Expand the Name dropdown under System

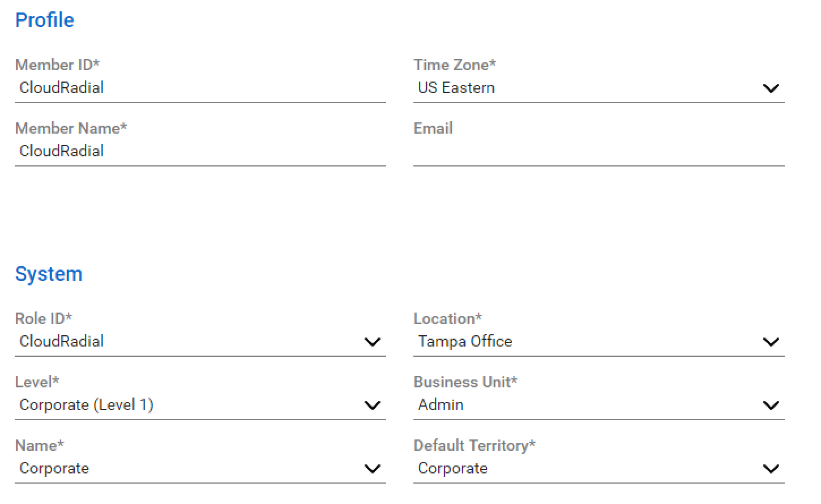(x=372, y=468)
